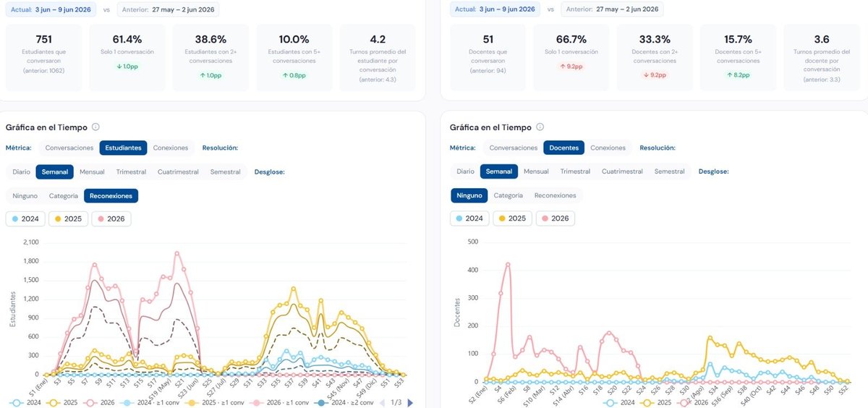Choose Ninguno breakdown in teachers chart

469,195
